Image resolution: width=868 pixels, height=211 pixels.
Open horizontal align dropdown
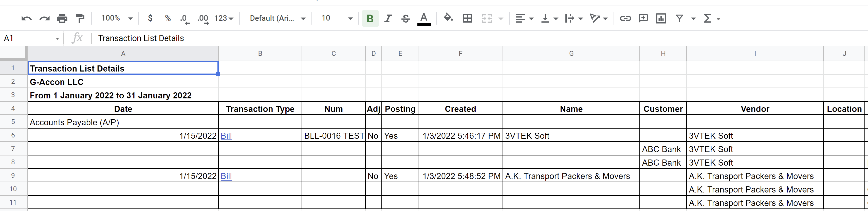coord(524,18)
